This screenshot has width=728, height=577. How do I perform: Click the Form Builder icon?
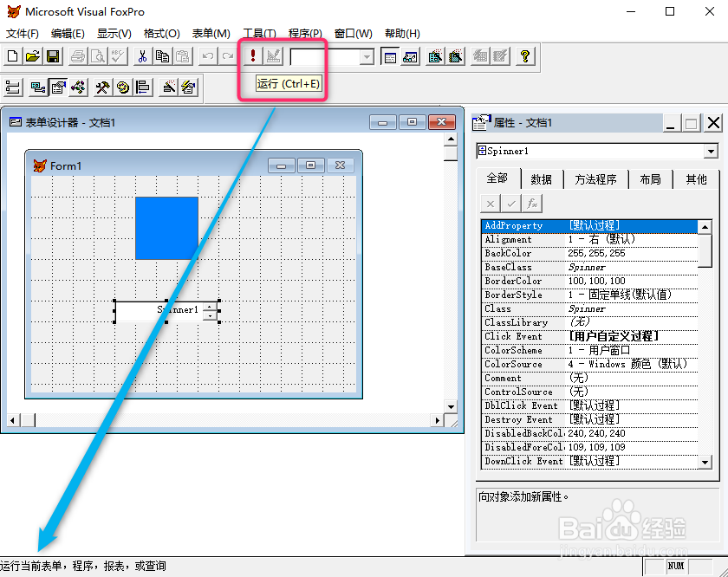coord(168,88)
